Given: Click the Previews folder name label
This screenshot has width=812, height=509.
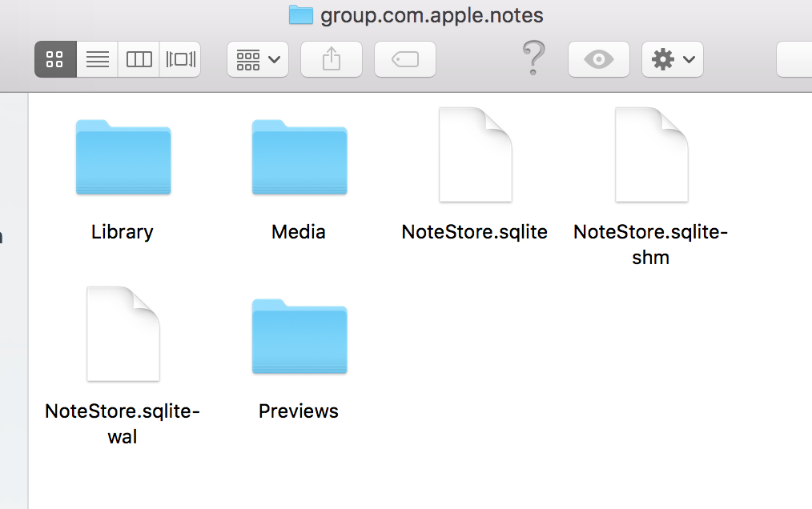Looking at the screenshot, I should tap(298, 411).
